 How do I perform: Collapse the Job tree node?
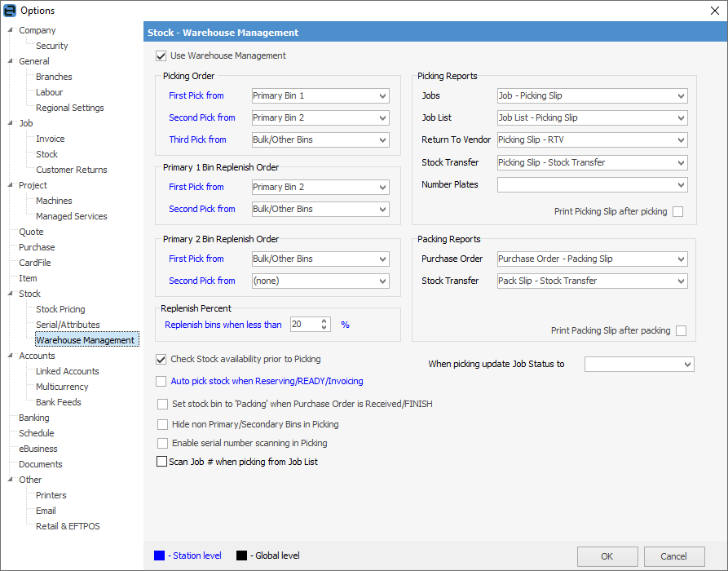pos(11,123)
